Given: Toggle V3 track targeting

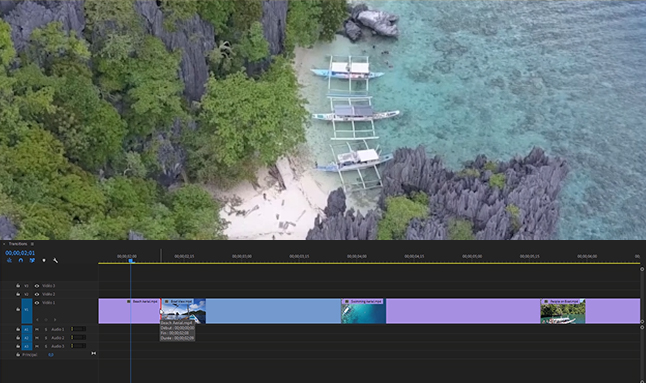Looking at the screenshot, I should coord(26,285).
